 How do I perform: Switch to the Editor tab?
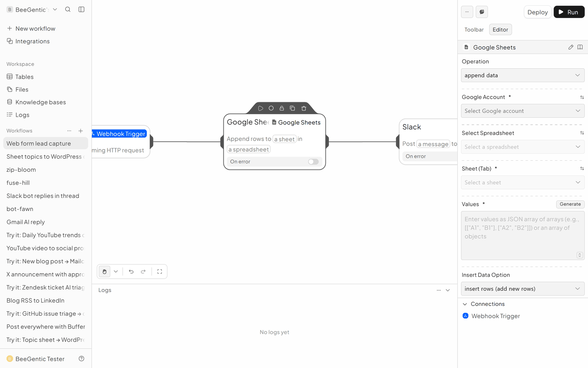click(x=500, y=29)
